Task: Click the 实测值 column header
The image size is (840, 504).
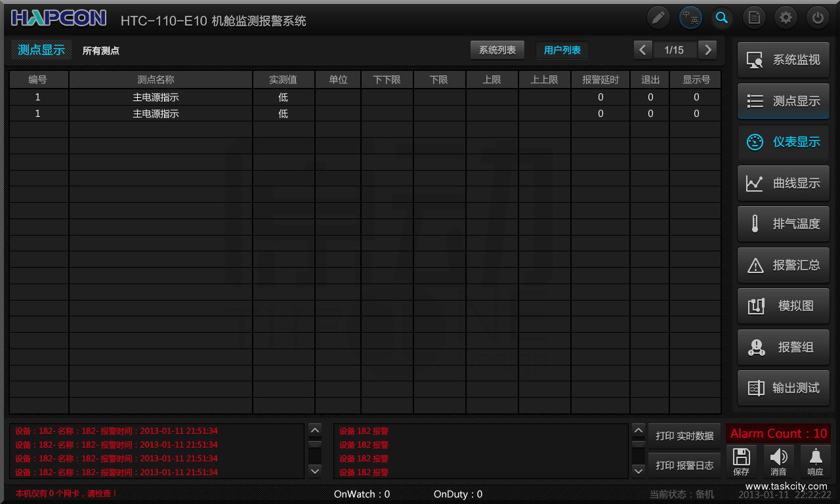Action: (283, 79)
